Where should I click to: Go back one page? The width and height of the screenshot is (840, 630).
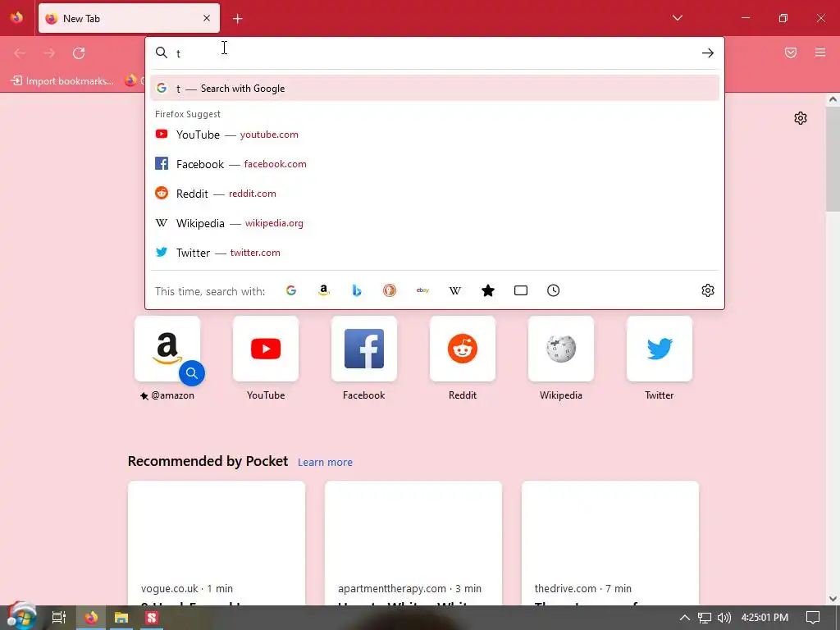[20, 53]
